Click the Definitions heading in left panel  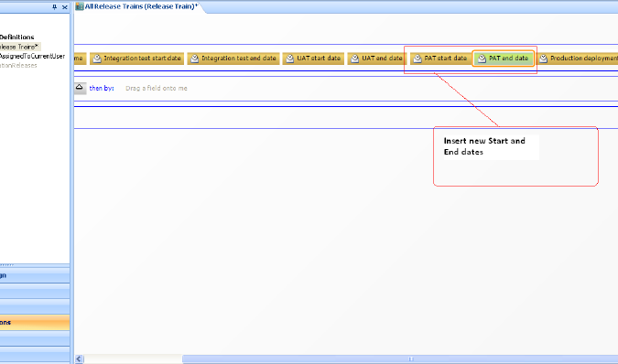(17, 37)
